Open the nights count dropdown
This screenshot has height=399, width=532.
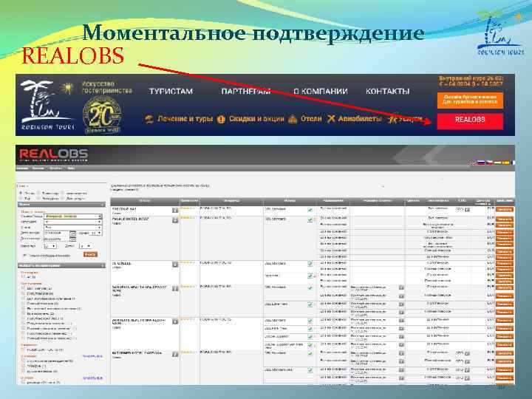pyautogui.click(x=95, y=233)
